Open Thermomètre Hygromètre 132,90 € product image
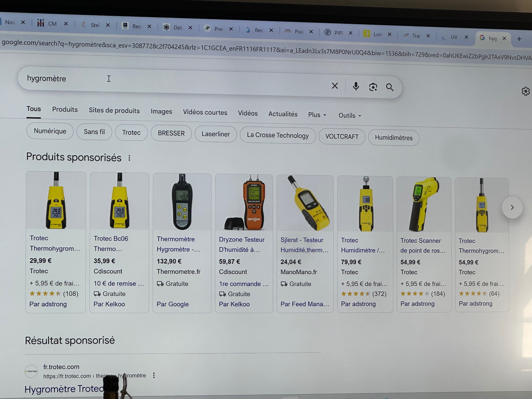The height and width of the screenshot is (399, 532). [x=182, y=202]
